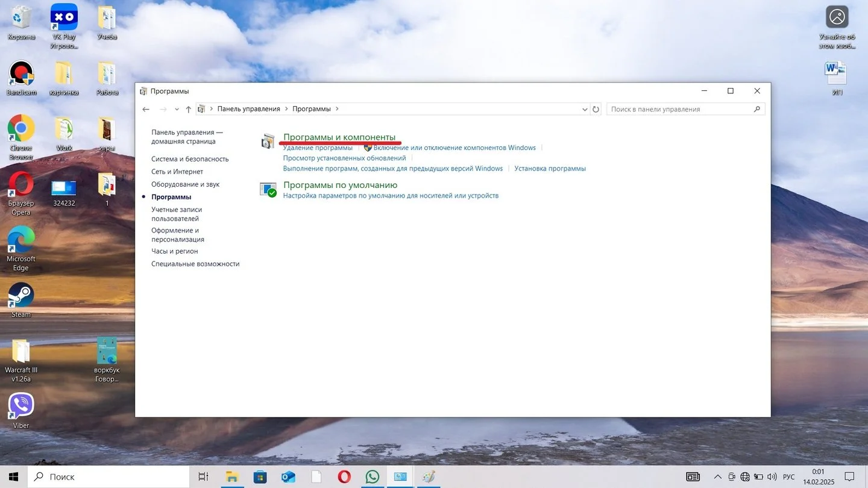
Task: Select Система и безопасность in sidebar
Action: (x=190, y=159)
